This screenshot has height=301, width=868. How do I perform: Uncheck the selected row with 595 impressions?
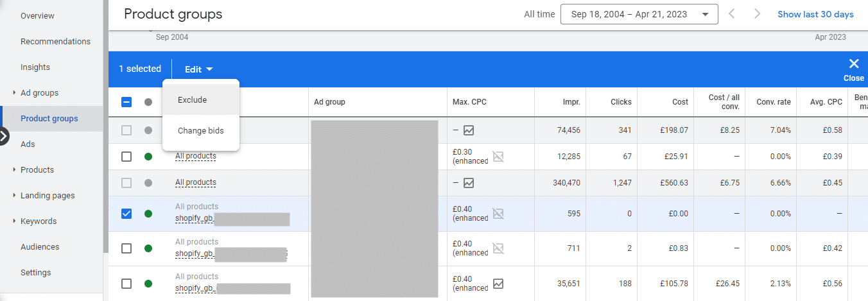click(126, 214)
